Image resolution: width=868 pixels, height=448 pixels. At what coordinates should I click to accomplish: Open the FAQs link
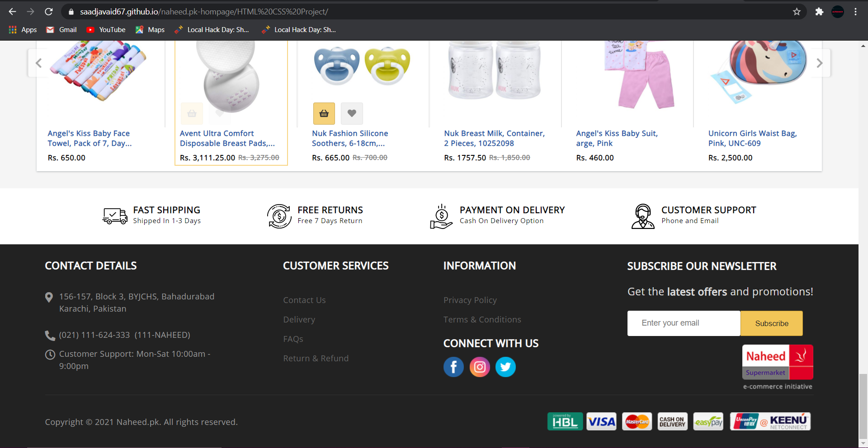(x=293, y=339)
